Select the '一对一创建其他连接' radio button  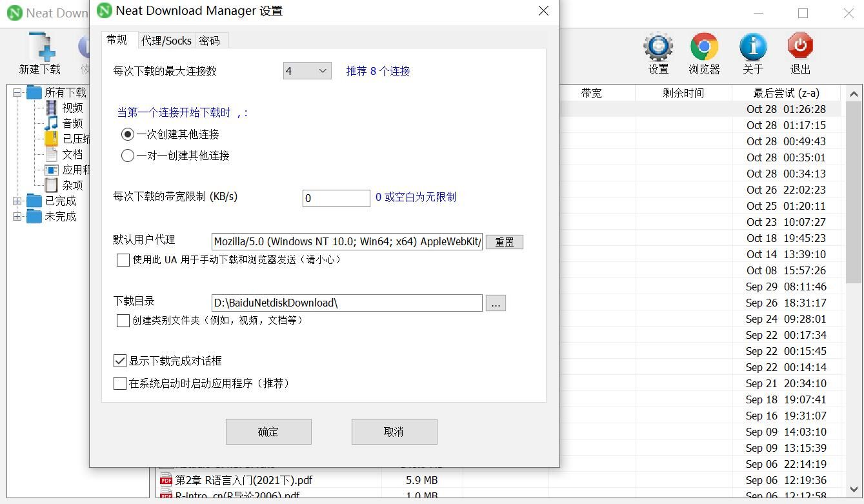tap(128, 156)
